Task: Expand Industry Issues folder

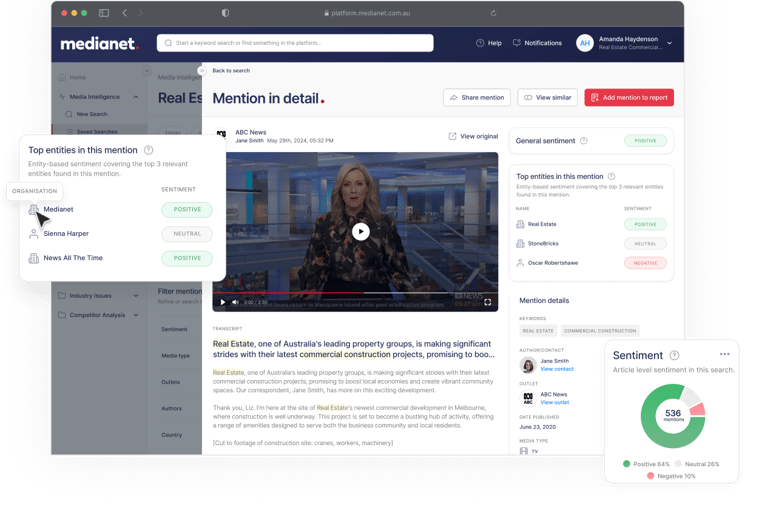Action: 136,296
